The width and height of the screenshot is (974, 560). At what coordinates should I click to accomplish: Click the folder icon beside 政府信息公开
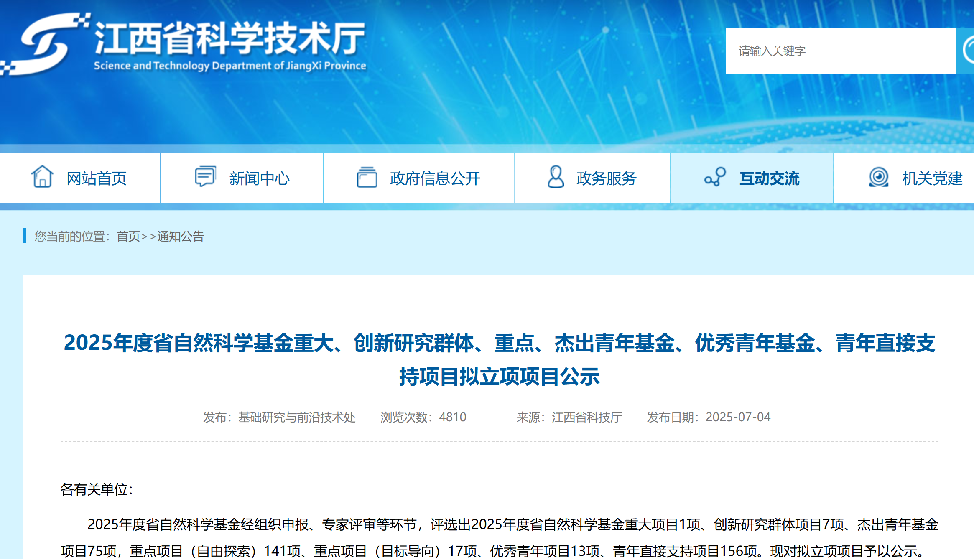pos(367,177)
